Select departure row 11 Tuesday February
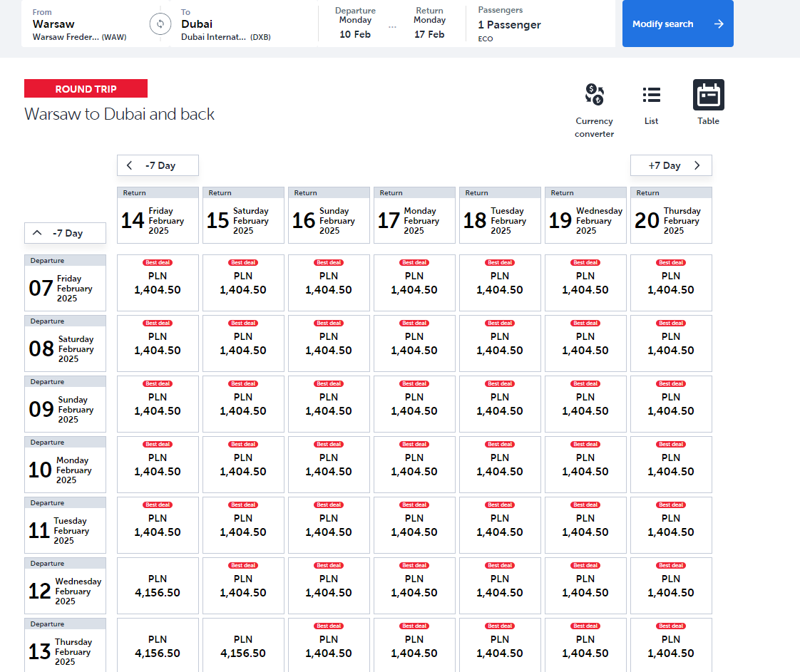The image size is (800, 672). (66, 525)
